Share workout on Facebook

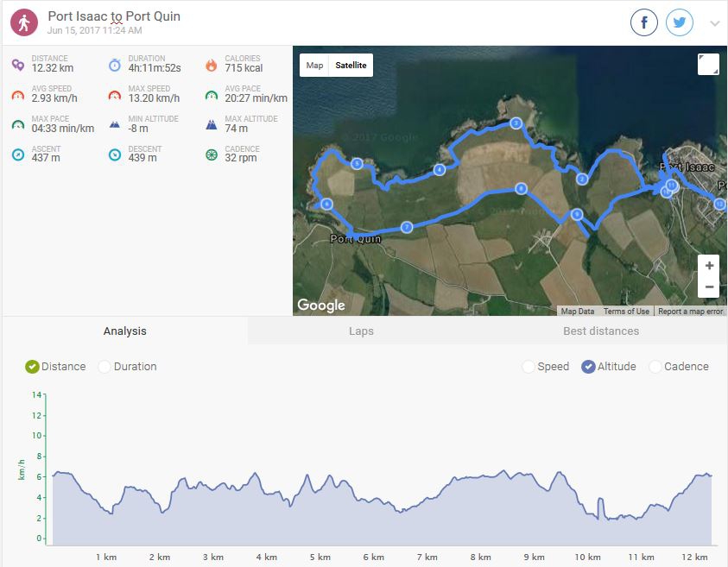[644, 23]
